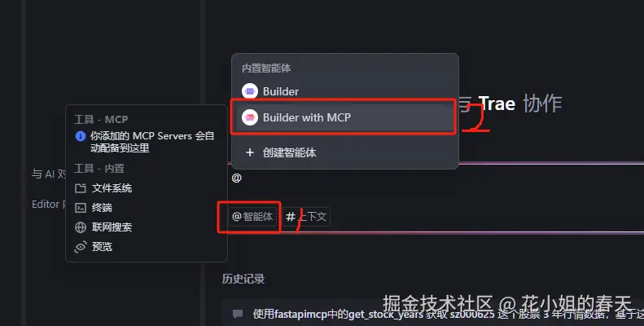Click the 预览 eye icon

pyautogui.click(x=81, y=247)
